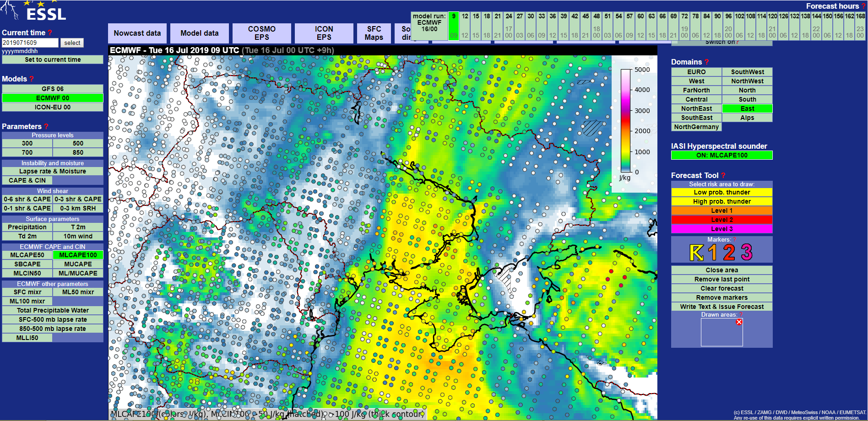The image size is (868, 421).
Task: Jump to forecast hour 24
Action: 509,26
